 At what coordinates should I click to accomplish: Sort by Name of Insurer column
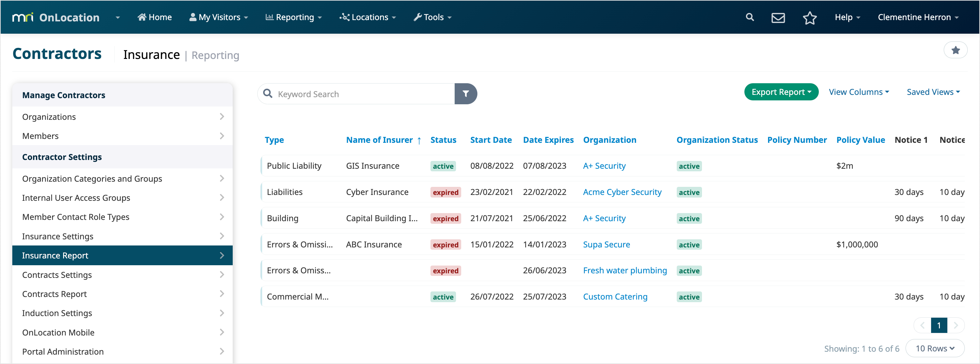click(x=379, y=140)
